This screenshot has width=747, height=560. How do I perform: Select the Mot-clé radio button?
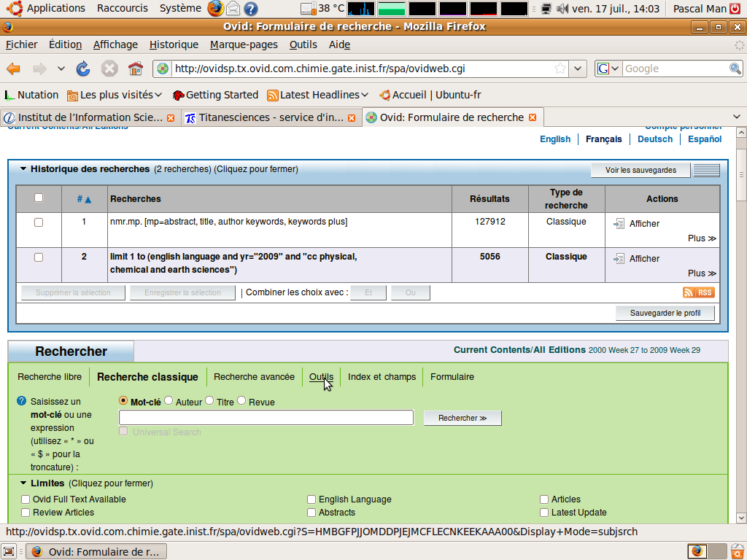click(123, 400)
